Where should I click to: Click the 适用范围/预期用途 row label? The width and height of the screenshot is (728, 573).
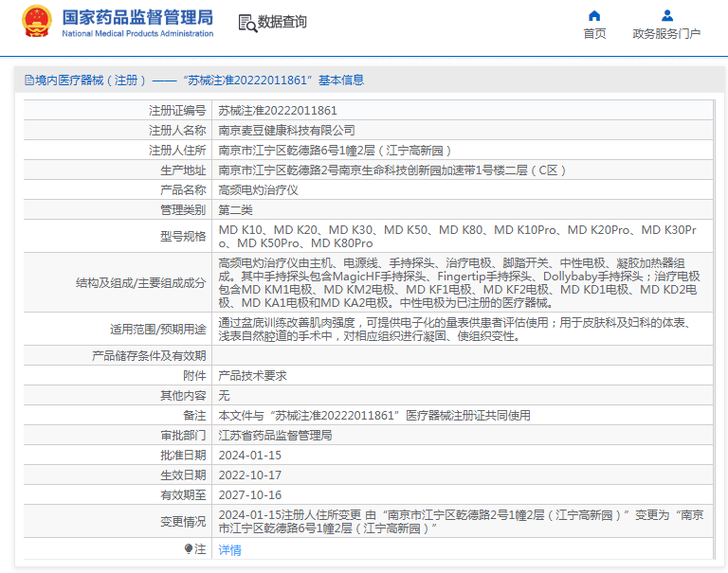point(158,330)
